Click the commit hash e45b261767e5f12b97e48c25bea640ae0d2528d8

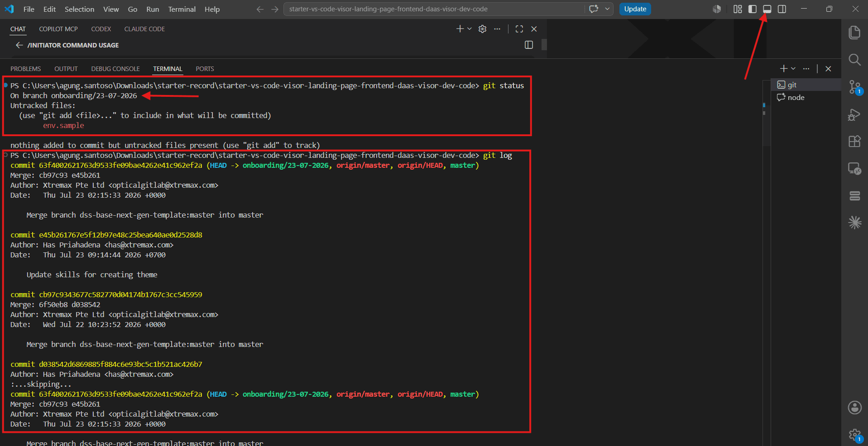[x=120, y=235]
